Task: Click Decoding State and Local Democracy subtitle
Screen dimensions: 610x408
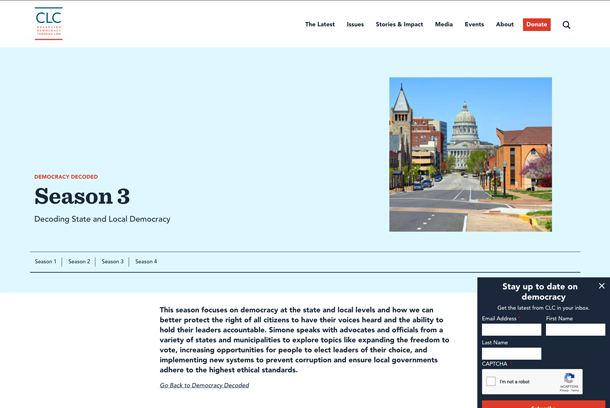Action: click(x=102, y=219)
